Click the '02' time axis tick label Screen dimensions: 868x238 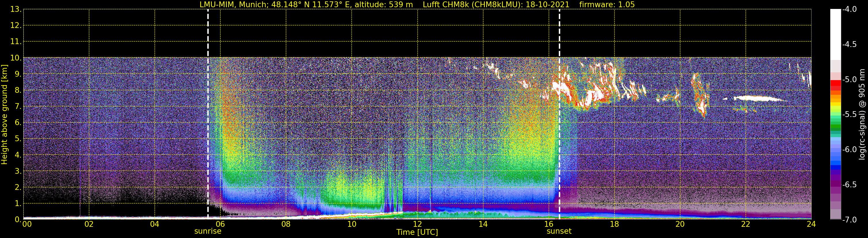click(x=89, y=224)
